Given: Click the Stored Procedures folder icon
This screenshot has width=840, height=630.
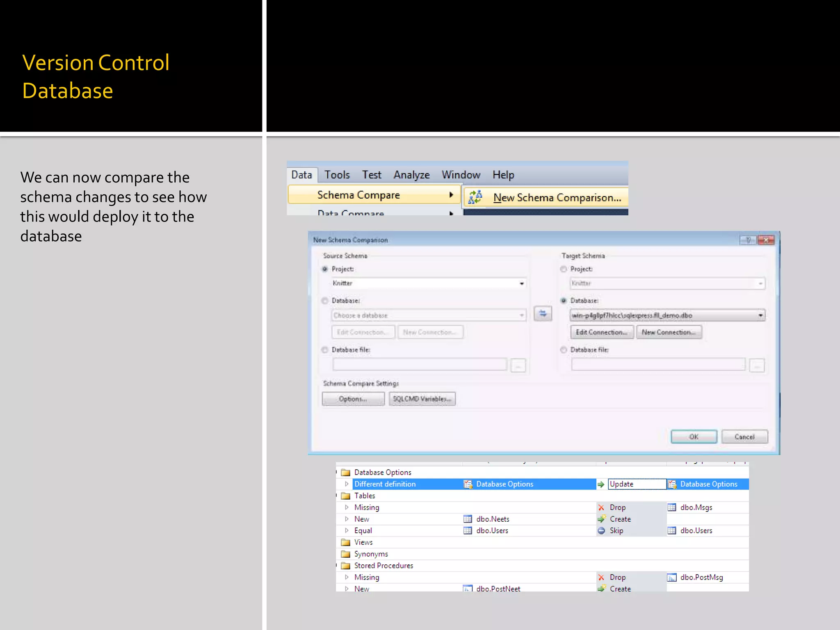Looking at the screenshot, I should [346, 566].
